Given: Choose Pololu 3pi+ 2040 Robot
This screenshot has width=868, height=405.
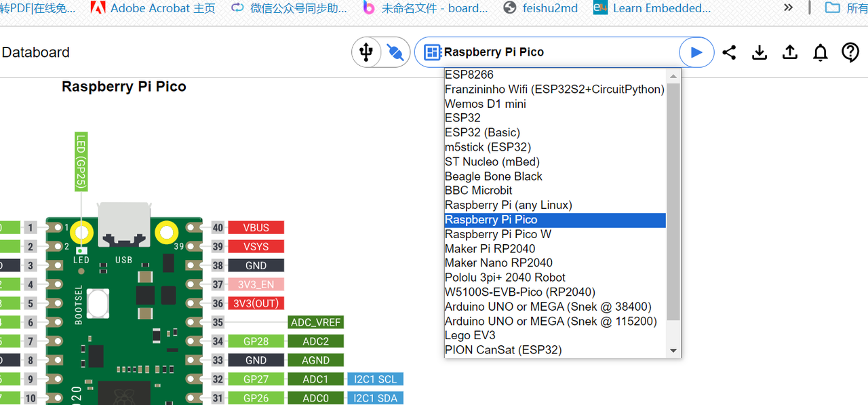Looking at the screenshot, I should click(x=555, y=277).
